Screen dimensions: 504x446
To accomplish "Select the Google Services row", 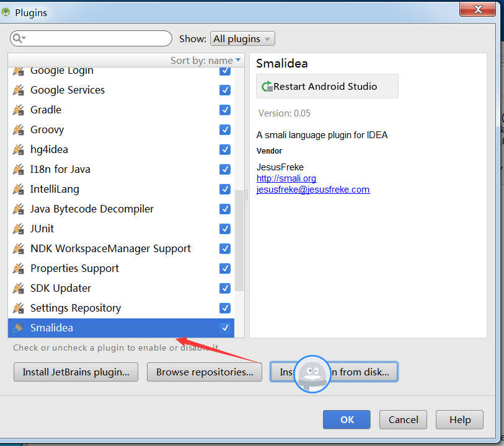I will click(121, 90).
